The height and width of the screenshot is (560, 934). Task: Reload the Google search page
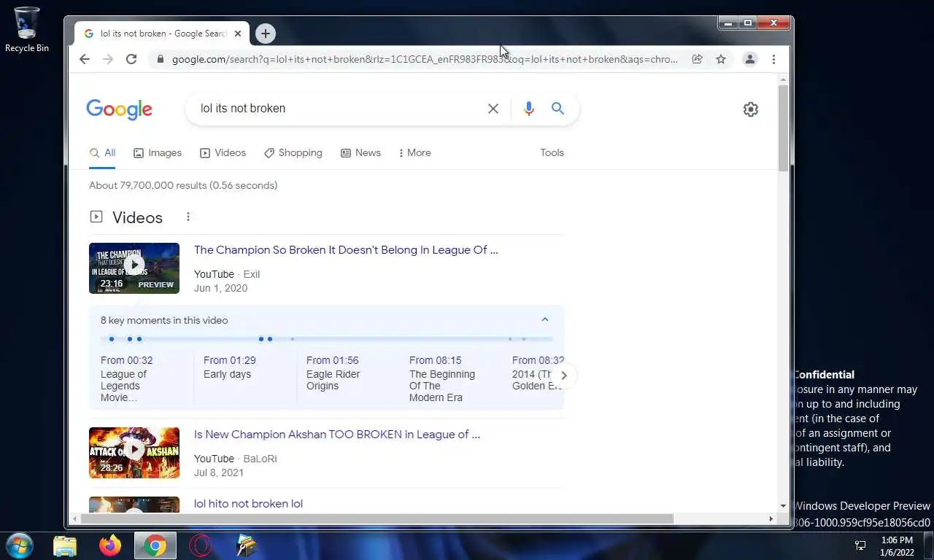click(x=131, y=59)
